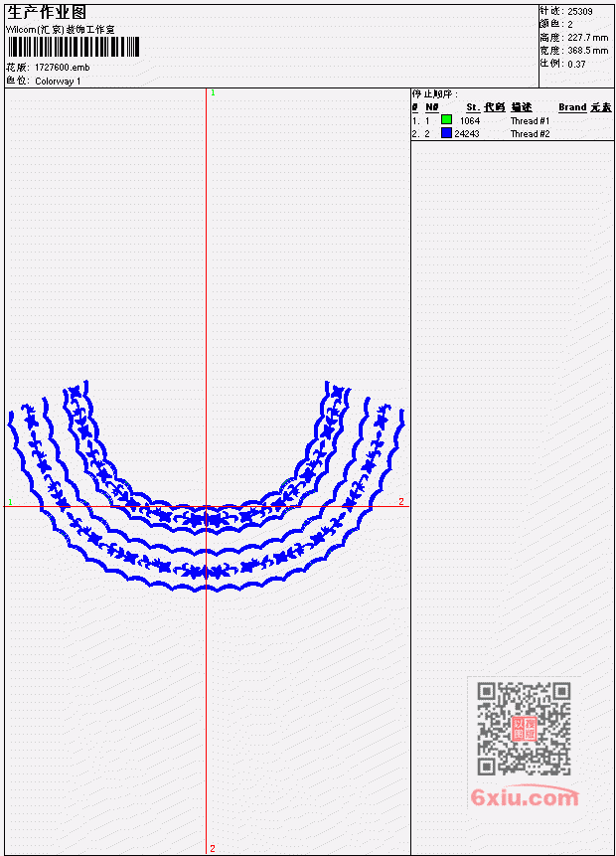Click the QR code image

click(524, 729)
